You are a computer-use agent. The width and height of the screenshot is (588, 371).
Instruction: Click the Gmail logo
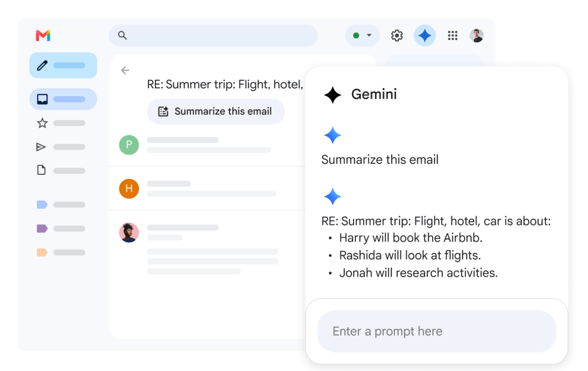coord(43,36)
